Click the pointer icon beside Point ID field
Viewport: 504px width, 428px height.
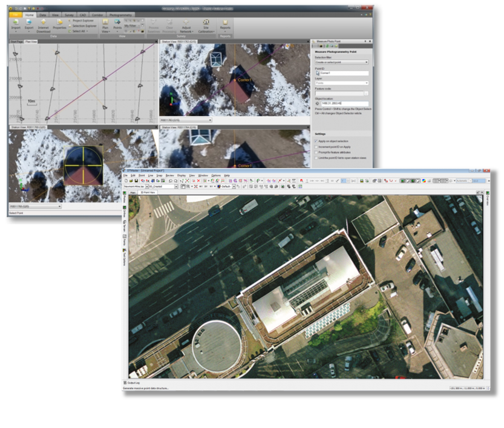(x=318, y=73)
